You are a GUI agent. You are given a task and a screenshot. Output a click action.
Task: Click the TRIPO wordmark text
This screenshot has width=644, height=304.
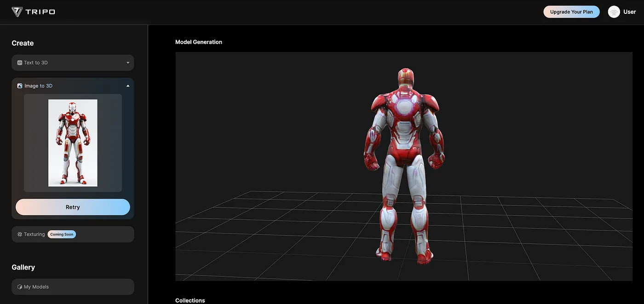40,12
